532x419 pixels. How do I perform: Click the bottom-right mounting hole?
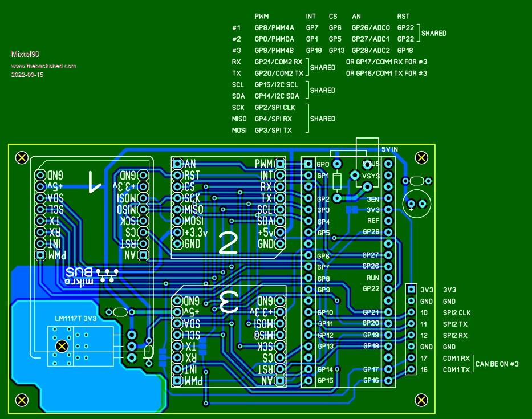421,400
